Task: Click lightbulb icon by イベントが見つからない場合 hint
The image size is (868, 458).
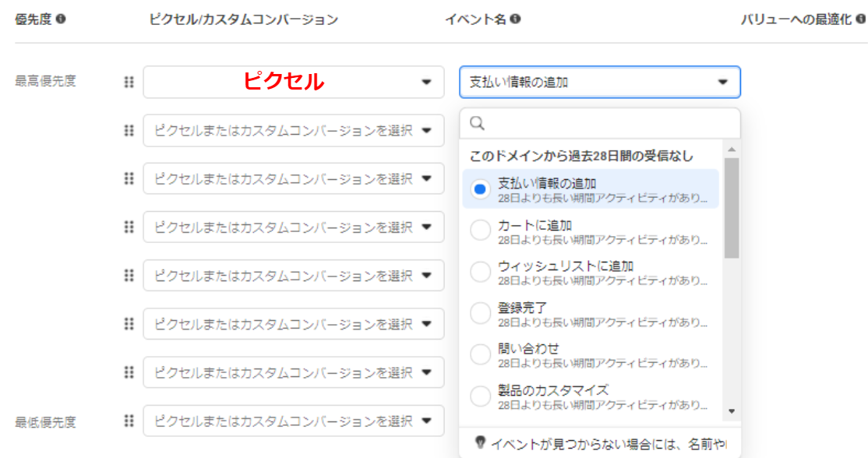Action: (480, 442)
